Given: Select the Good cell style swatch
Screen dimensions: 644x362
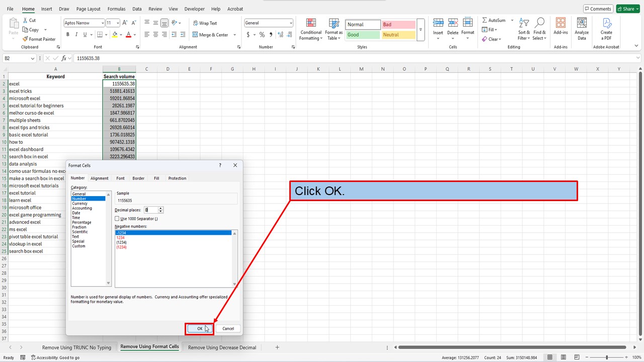Looking at the screenshot, I should pyautogui.click(x=362, y=35).
